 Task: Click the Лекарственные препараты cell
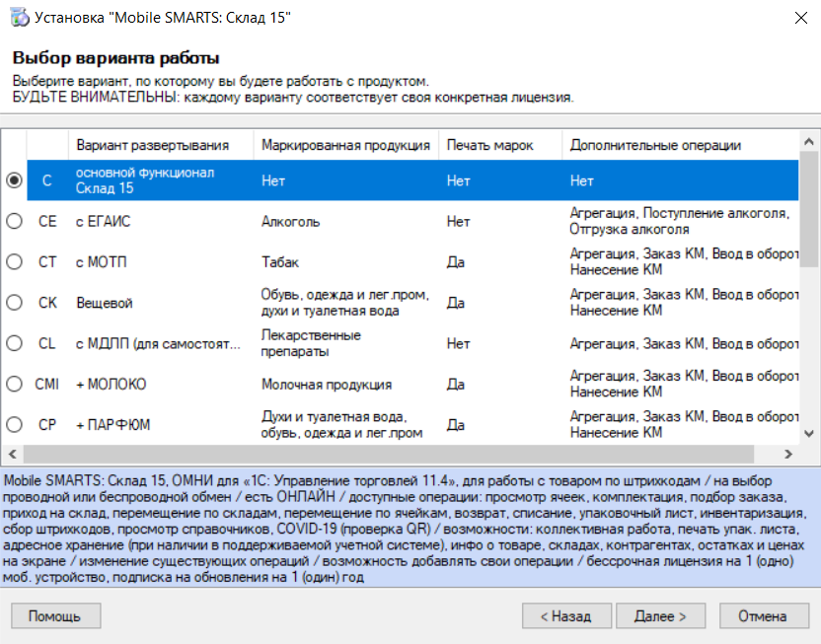coord(311,343)
